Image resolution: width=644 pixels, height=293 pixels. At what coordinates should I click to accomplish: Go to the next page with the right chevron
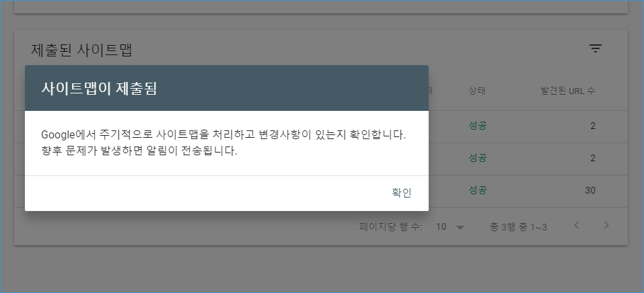tap(606, 225)
